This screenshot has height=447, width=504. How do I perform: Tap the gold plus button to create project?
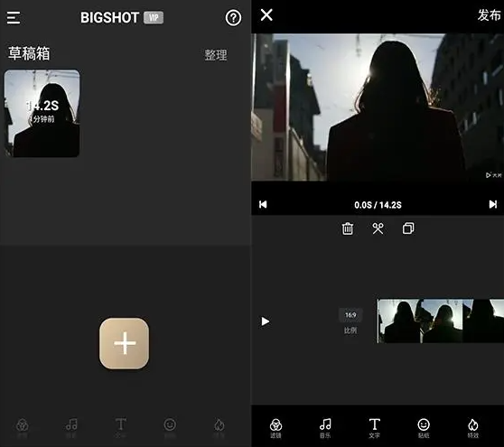(124, 343)
